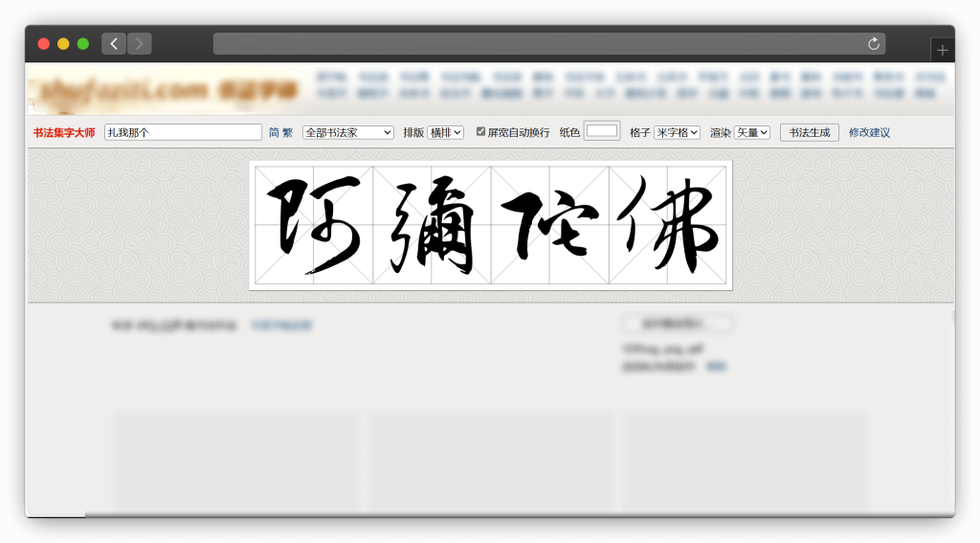Click the calligraphy character 阿
Viewport: 980px width, 543px height.
tap(314, 225)
